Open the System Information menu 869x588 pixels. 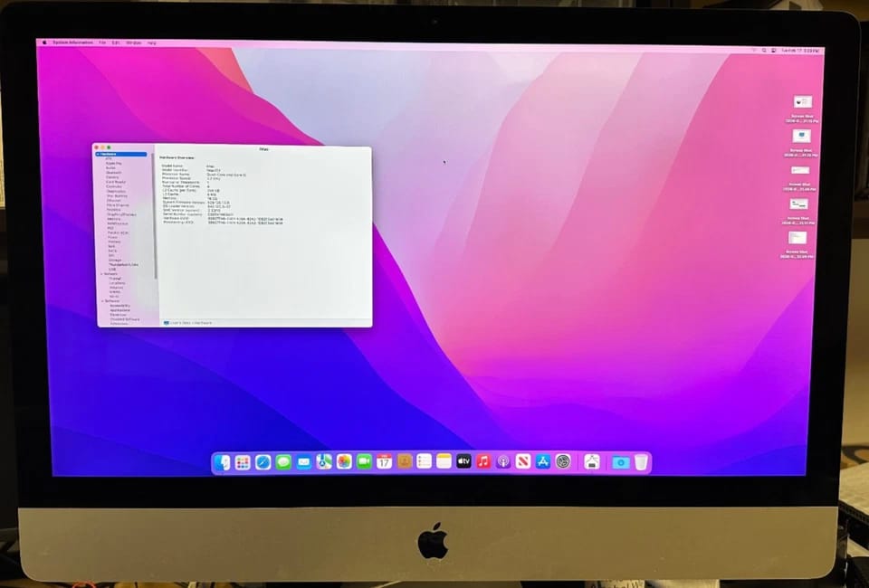[x=73, y=43]
